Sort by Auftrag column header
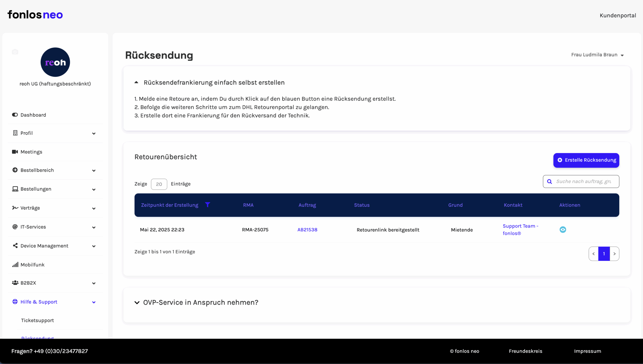Viewport: 643px width, 364px height. coord(307,205)
